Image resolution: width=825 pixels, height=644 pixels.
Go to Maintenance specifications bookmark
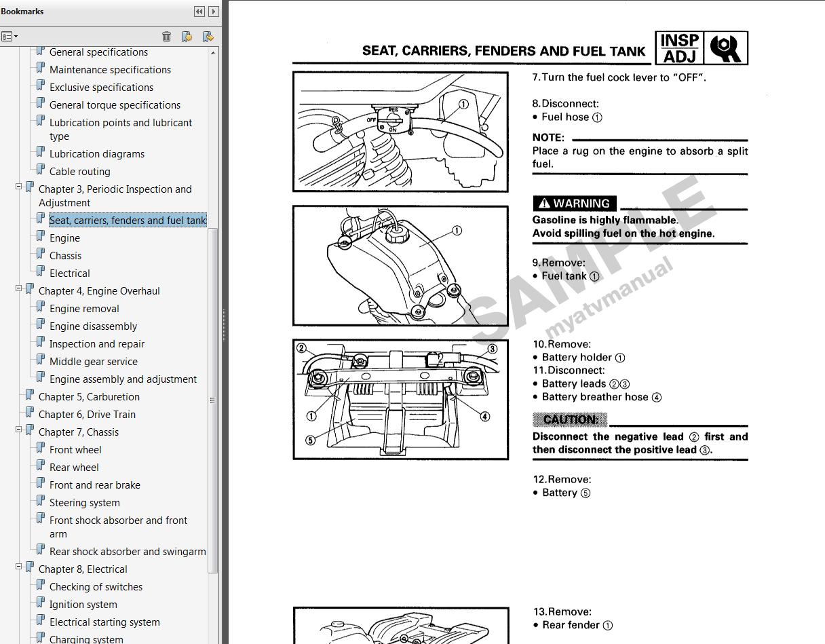click(x=109, y=69)
